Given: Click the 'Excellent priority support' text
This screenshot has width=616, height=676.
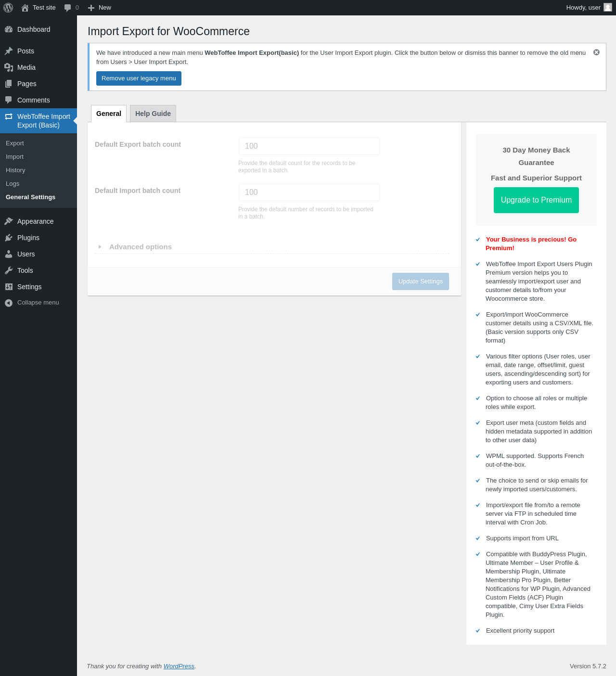Looking at the screenshot, I should pyautogui.click(x=520, y=631).
